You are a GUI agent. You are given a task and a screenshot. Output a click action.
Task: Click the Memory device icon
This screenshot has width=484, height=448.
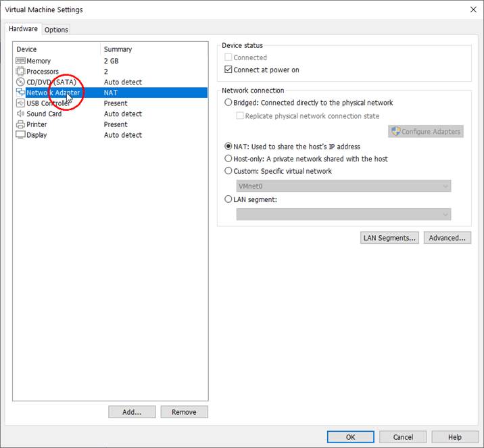[20, 61]
